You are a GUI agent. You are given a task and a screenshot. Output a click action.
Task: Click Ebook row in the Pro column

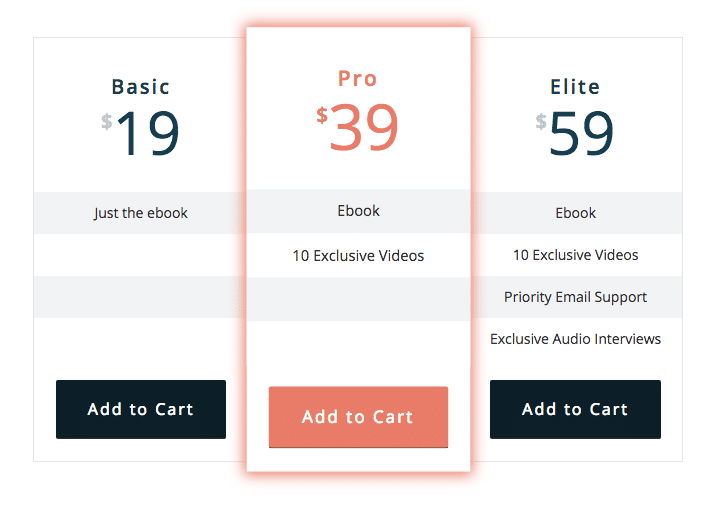359,211
